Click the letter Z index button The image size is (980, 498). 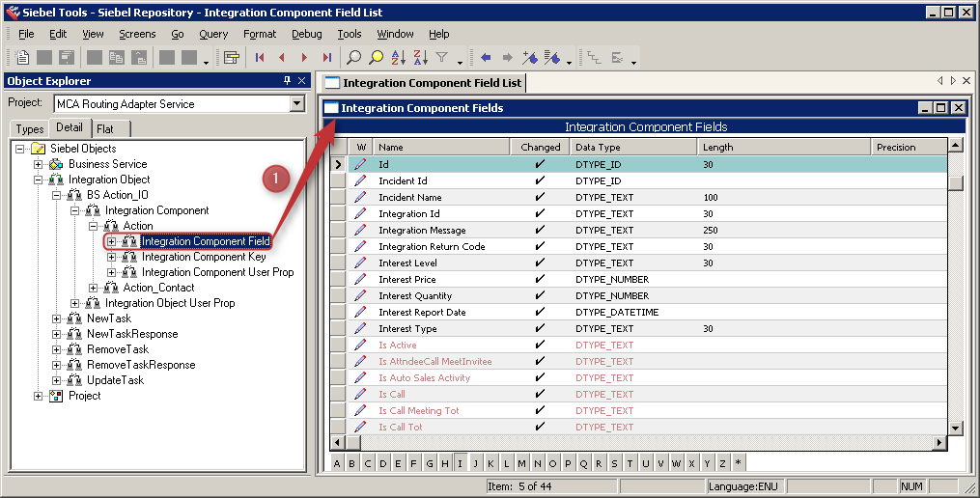pyautogui.click(x=722, y=463)
